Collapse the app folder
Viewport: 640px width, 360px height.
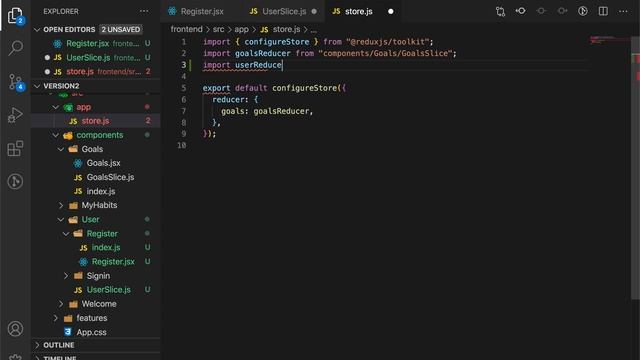(56, 107)
